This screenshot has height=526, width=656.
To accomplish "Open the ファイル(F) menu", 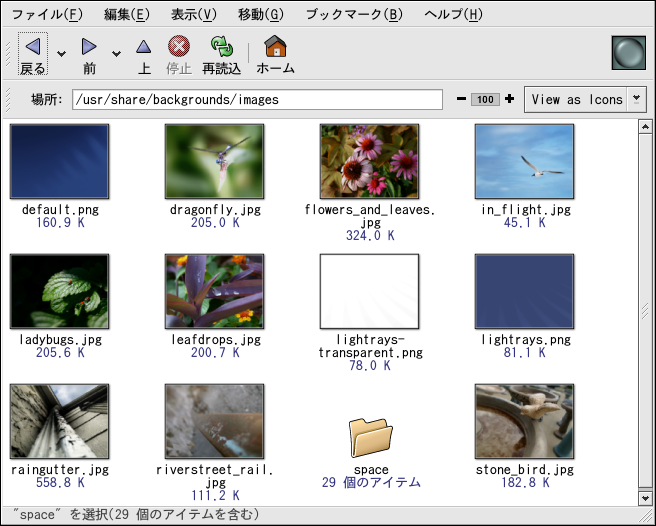I will tap(47, 14).
